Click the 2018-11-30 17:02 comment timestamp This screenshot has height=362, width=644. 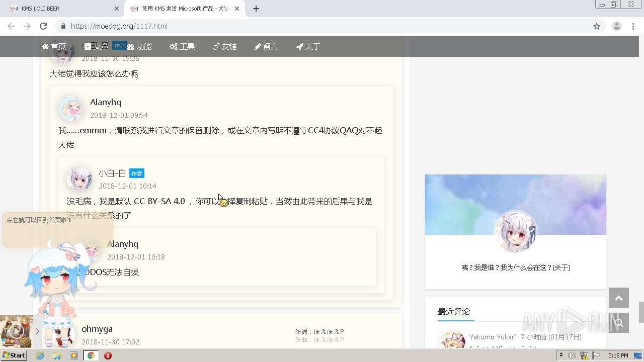[111, 342]
